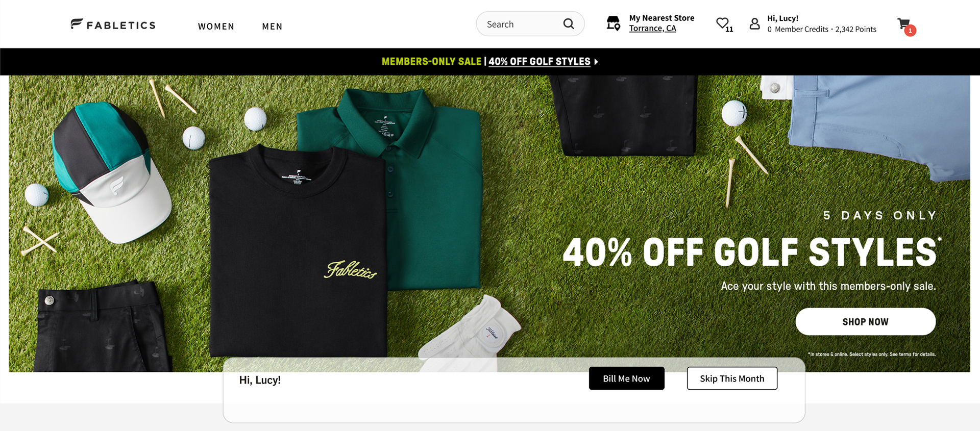Open the Men menu
980x431 pixels.
pos(272,27)
